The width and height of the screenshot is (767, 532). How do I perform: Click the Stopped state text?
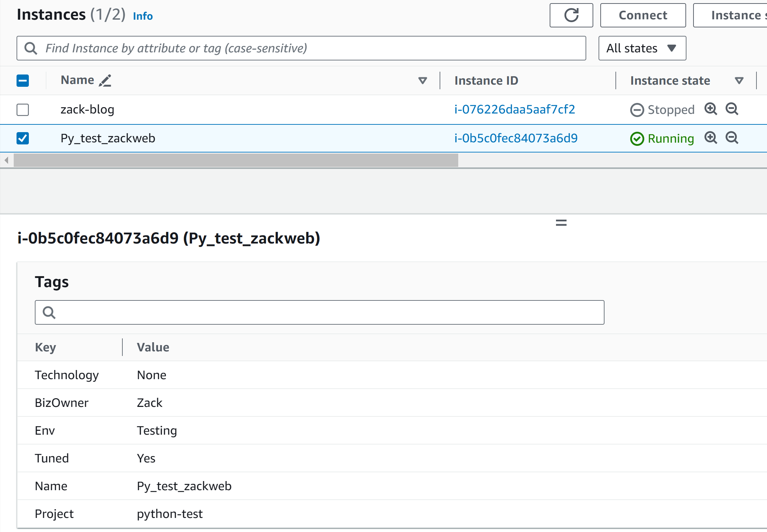671,110
